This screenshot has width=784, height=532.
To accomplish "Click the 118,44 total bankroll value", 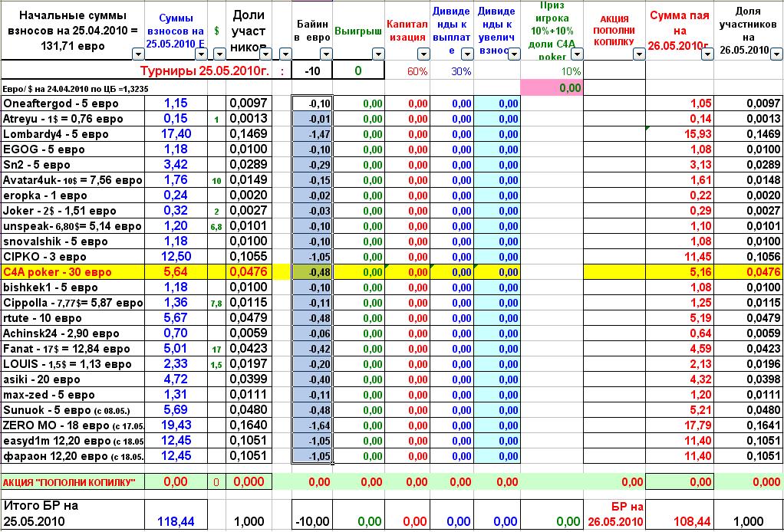I will [x=176, y=521].
